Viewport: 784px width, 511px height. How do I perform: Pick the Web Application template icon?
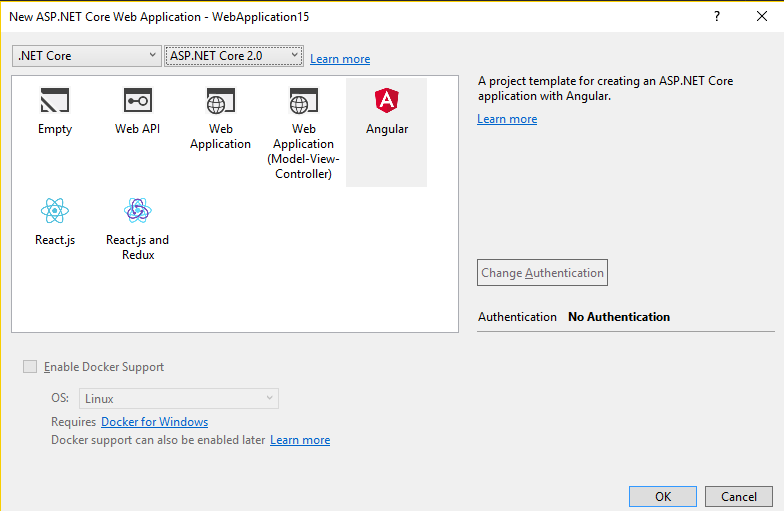220,101
